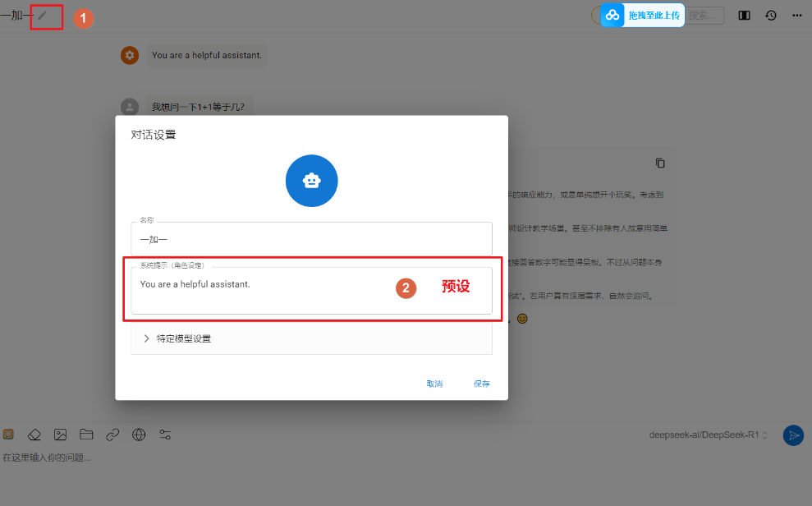Click the 对话设置 dialog title
This screenshot has height=506, width=812.
pos(154,135)
